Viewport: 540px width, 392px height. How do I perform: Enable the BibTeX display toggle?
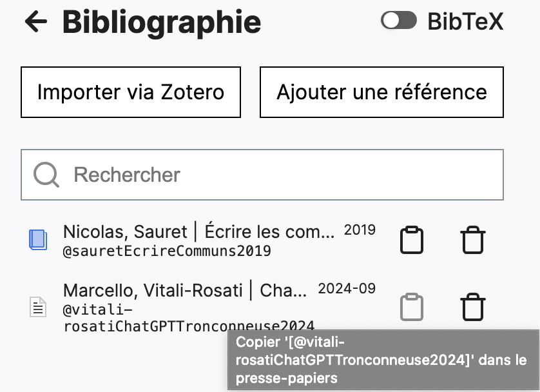pyautogui.click(x=398, y=21)
